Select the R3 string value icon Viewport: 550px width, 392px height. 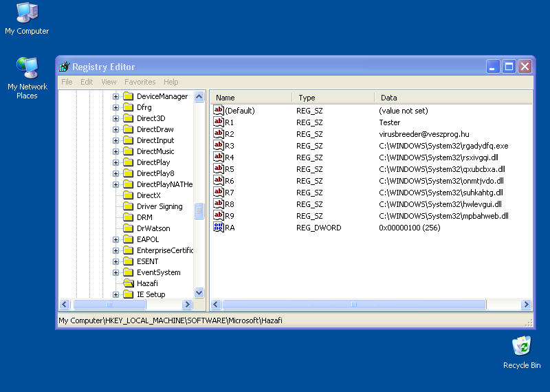pos(218,146)
